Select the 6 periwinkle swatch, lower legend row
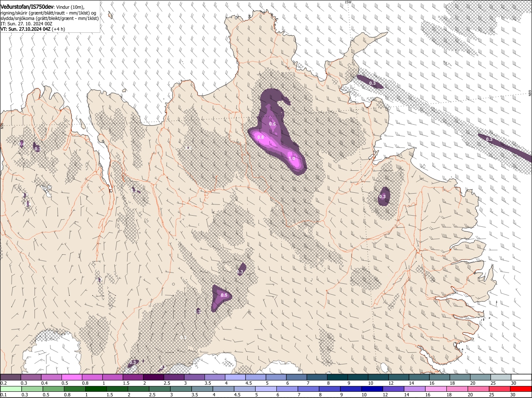Screen dimensions: 532x398 [x=287, y=388]
